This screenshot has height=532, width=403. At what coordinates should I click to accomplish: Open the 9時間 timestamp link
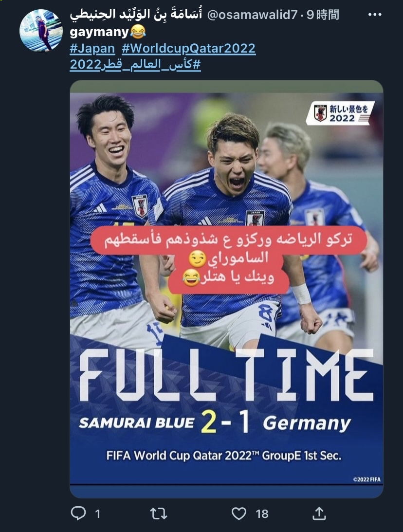pyautogui.click(x=323, y=15)
